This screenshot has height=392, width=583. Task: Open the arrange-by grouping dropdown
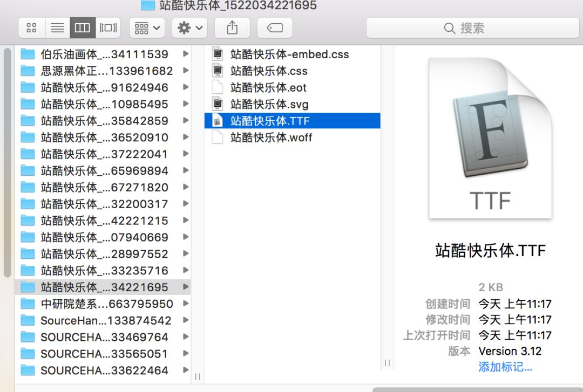147,28
